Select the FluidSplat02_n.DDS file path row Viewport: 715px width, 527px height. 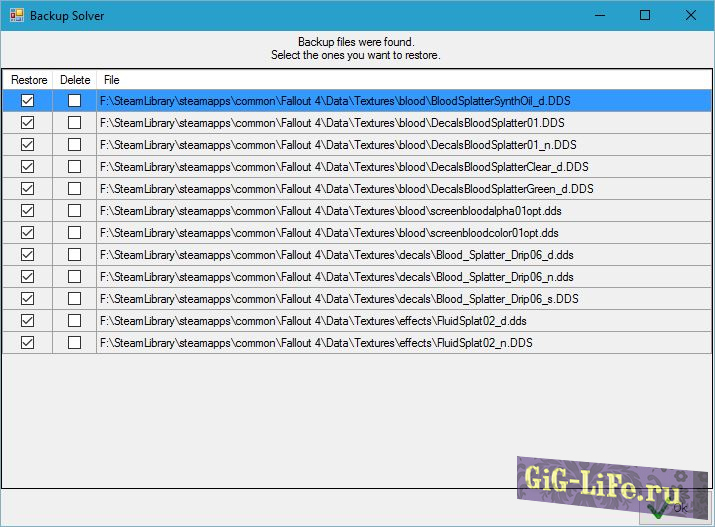[x=316, y=342]
